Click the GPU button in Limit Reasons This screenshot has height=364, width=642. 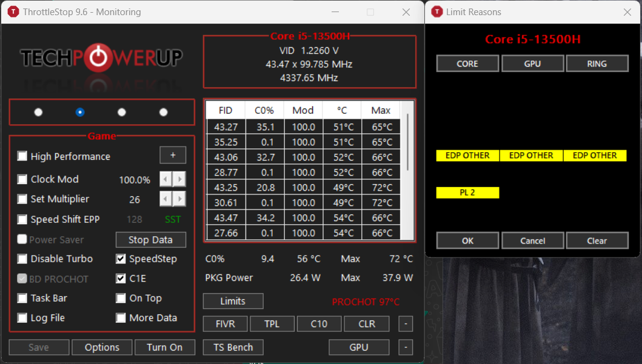[x=532, y=64]
